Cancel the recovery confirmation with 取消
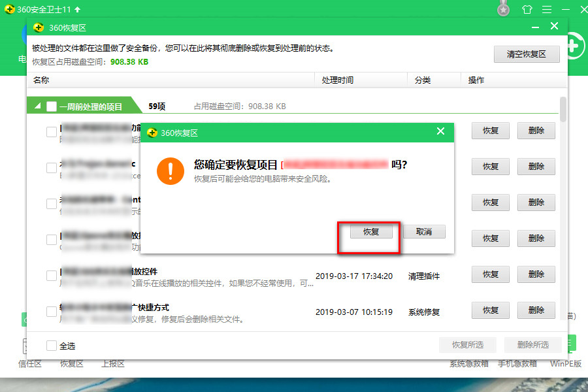Viewport: 588px width, 392px height. (x=425, y=231)
